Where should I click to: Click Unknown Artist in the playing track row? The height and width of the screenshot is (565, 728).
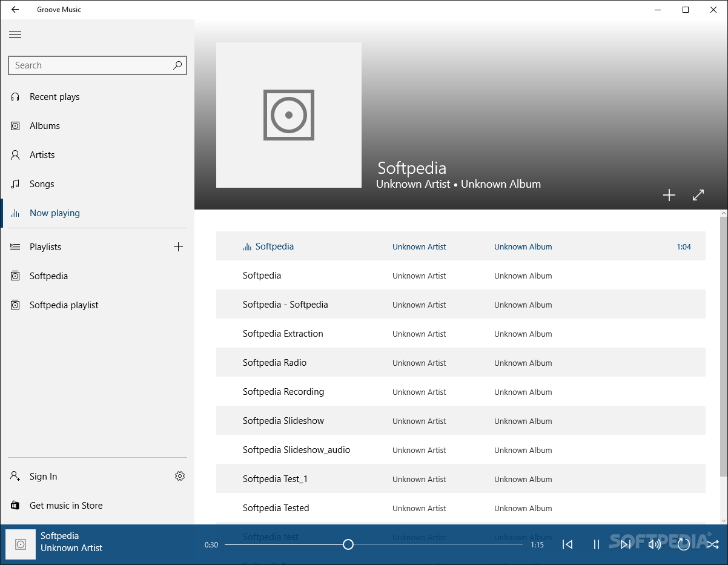pyautogui.click(x=419, y=247)
